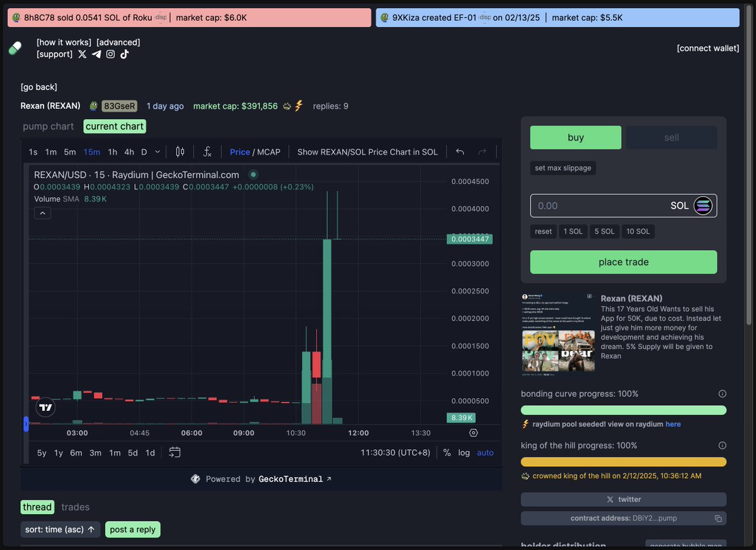The image size is (756, 550).
Task: Select the 1h timeframe
Action: (x=112, y=152)
